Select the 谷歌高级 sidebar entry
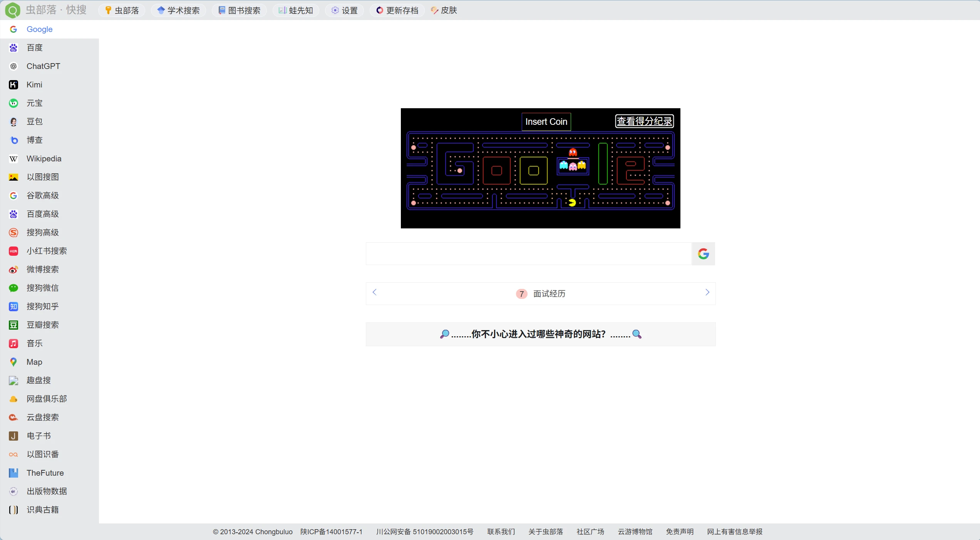980x540 pixels. click(50, 196)
